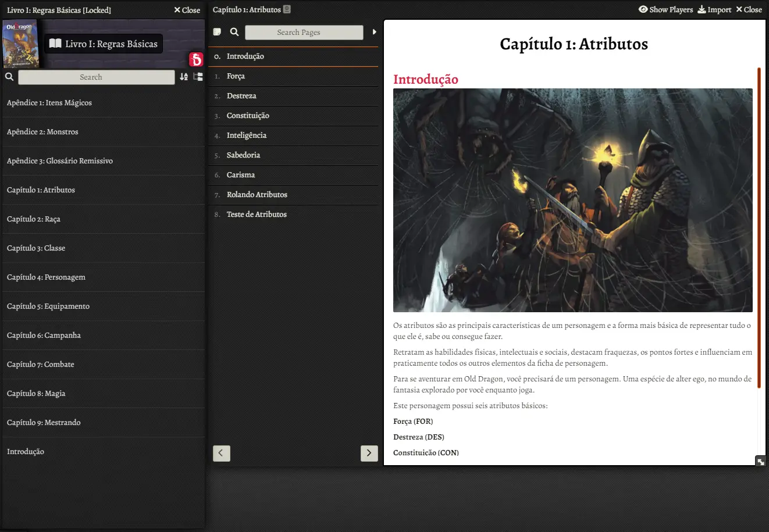Open Apêndice 3: Glossário Remissivo entry
769x532 pixels.
104,161
